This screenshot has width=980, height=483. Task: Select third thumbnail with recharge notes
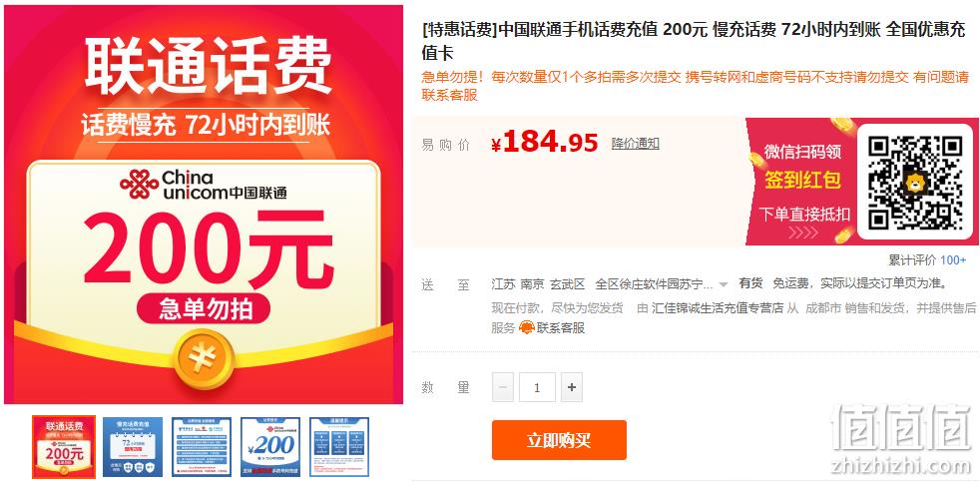tap(202, 447)
